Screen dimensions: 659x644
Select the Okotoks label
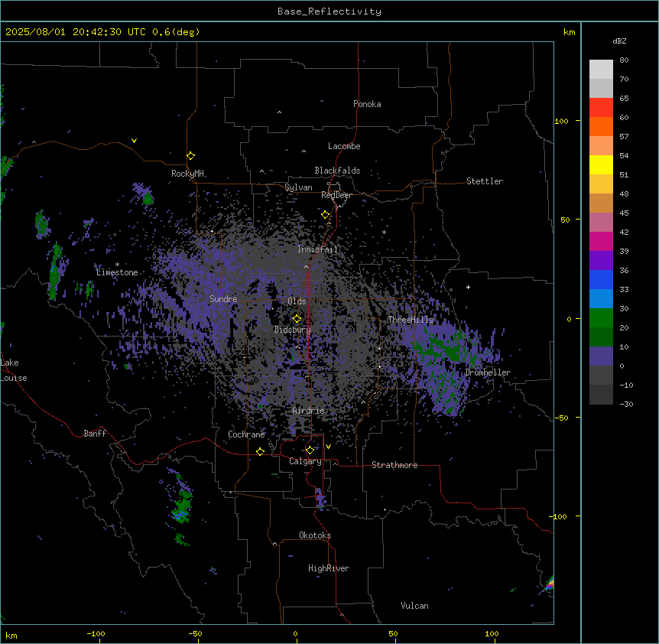[315, 535]
